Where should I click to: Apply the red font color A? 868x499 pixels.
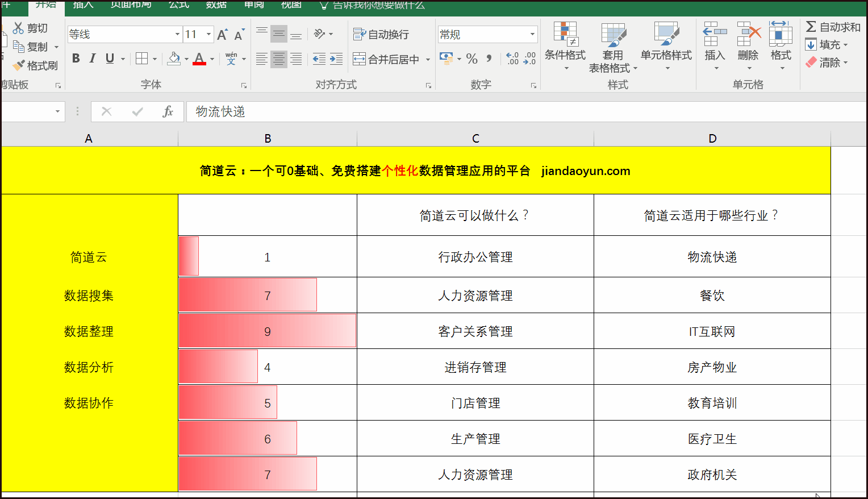tap(199, 59)
